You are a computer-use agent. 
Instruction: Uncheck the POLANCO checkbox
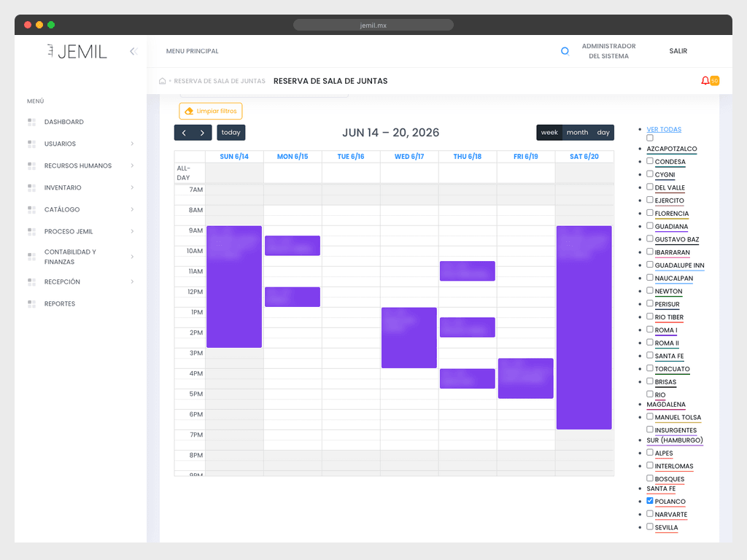coord(650,501)
